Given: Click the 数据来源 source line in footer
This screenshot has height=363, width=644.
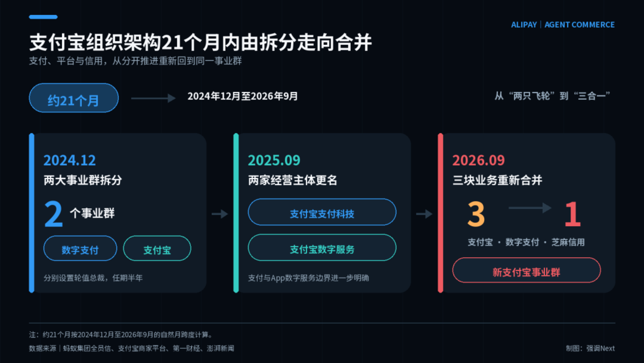Looking at the screenshot, I should click(x=132, y=348).
